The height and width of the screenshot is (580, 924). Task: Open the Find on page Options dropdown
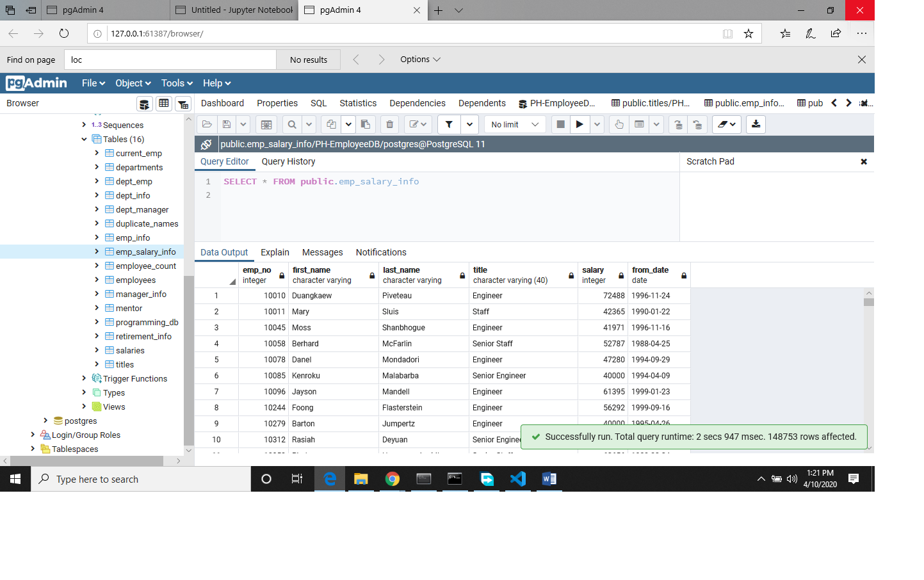420,60
